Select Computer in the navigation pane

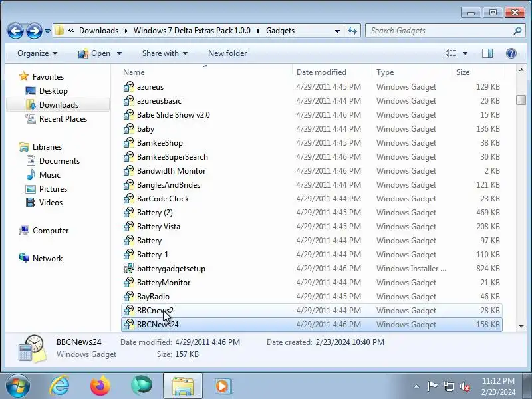click(x=51, y=230)
